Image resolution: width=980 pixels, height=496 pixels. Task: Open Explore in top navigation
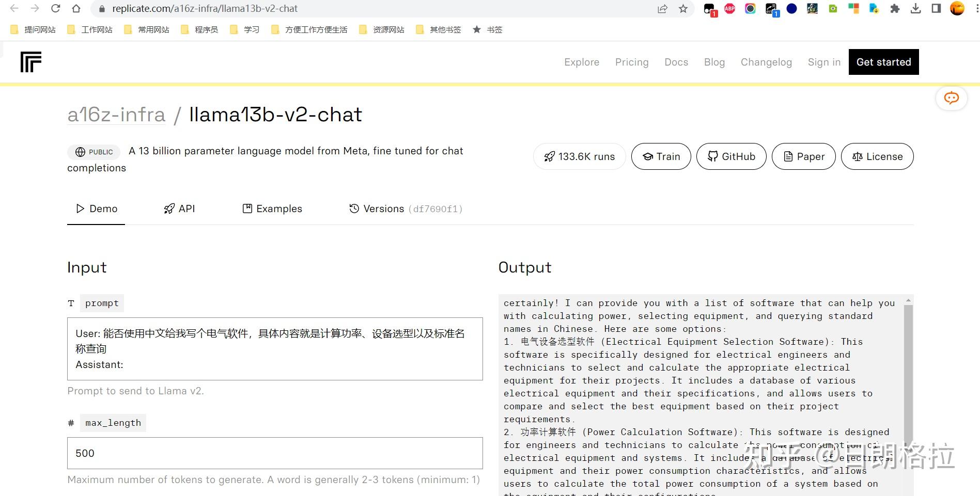(x=582, y=62)
